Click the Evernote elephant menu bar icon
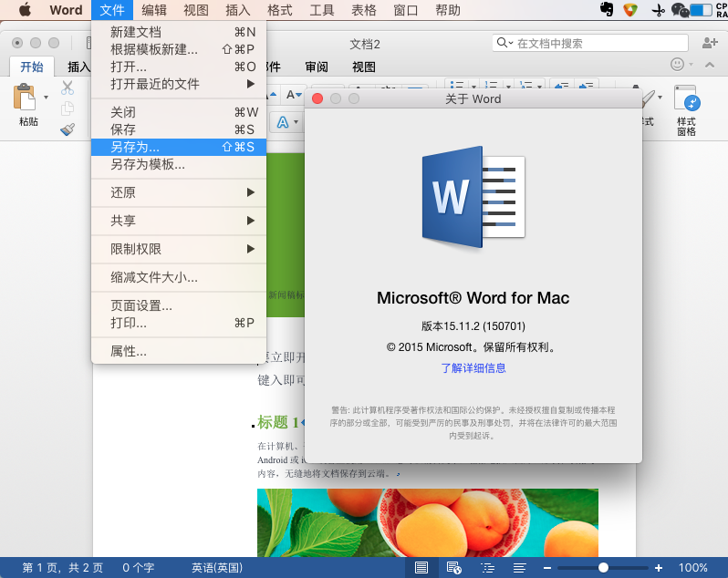The image size is (728, 578). 607,9
